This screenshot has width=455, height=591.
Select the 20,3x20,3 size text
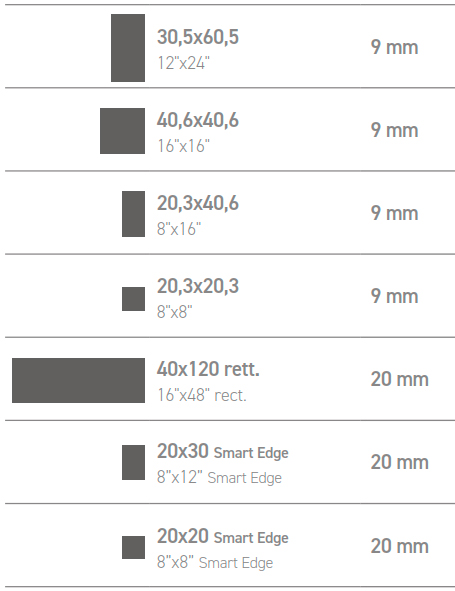click(198, 286)
